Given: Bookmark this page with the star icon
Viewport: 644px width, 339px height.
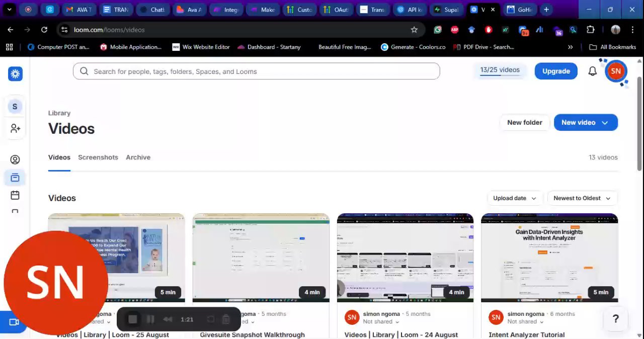Looking at the screenshot, I should [x=414, y=30].
